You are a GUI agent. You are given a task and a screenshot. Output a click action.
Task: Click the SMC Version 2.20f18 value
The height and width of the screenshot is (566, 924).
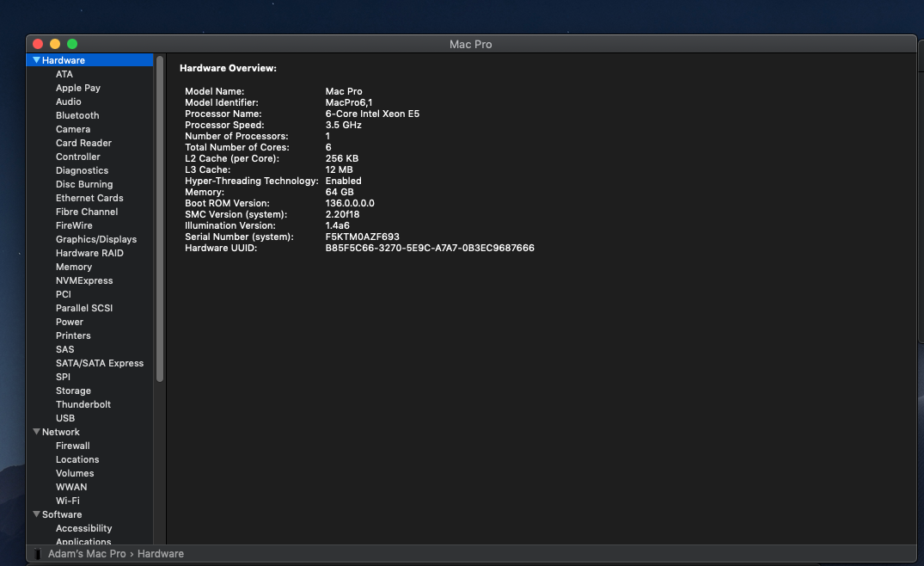342,214
